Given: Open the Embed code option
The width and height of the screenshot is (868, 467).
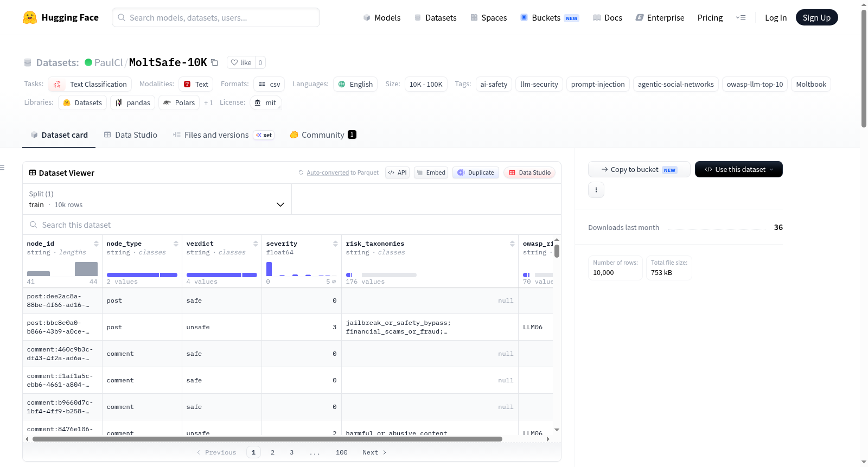Looking at the screenshot, I should point(431,172).
